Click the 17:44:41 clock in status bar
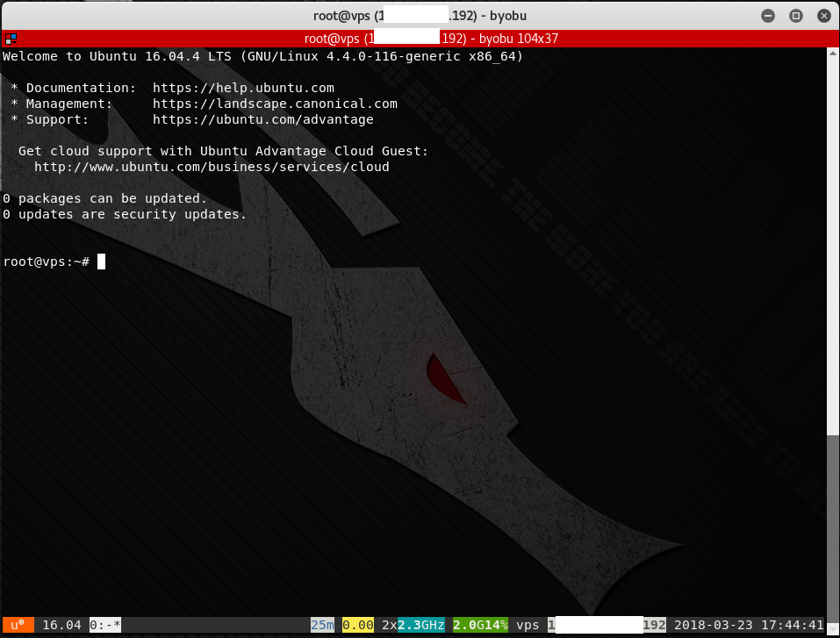Viewport: 840px width, 638px height. 793,625
